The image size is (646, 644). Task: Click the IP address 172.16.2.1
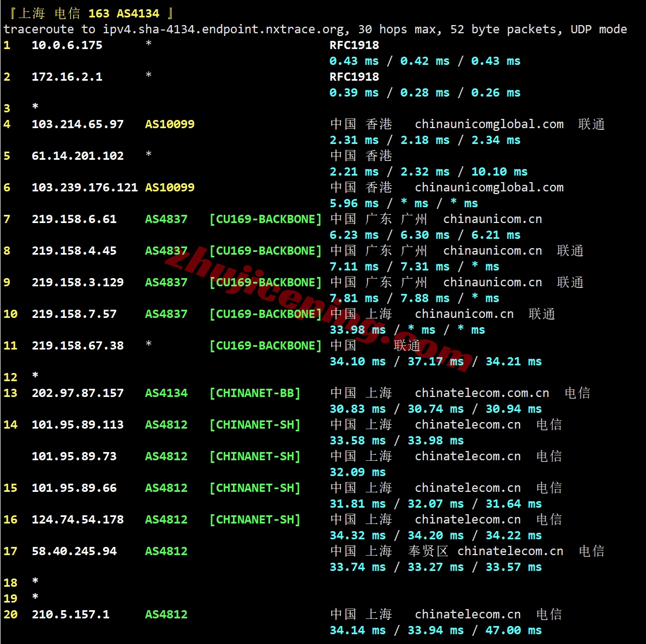(67, 77)
